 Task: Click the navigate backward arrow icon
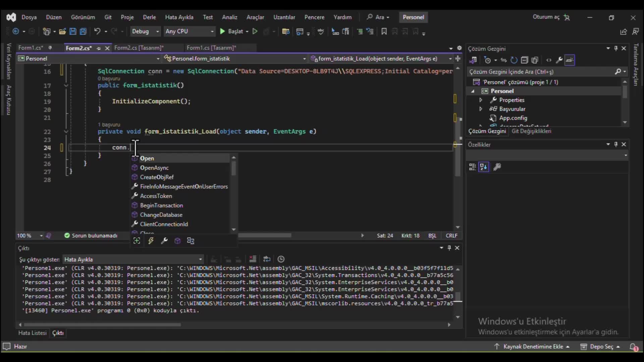pos(16,32)
